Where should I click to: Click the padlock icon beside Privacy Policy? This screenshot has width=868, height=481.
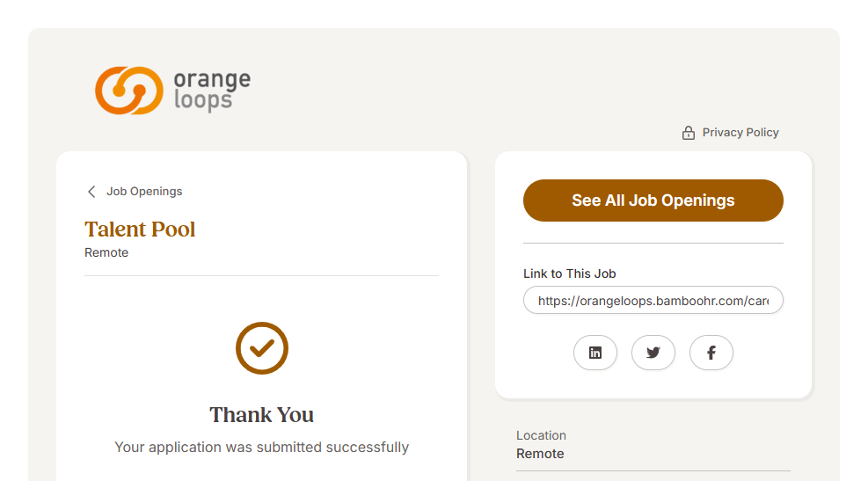pos(689,133)
